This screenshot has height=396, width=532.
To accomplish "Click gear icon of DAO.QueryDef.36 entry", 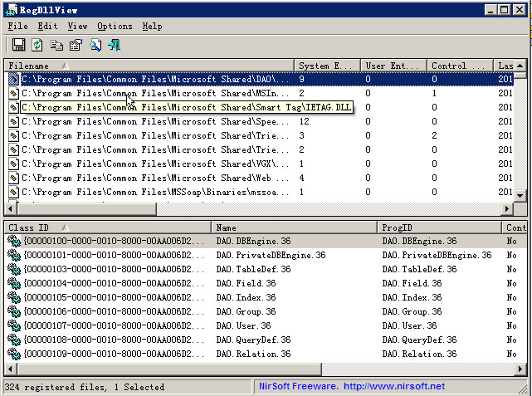I will (x=14, y=340).
